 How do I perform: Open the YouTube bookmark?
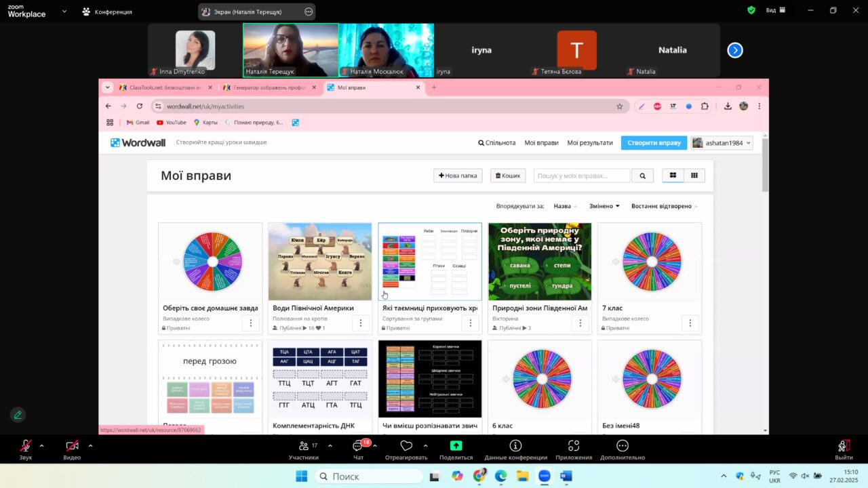171,123
